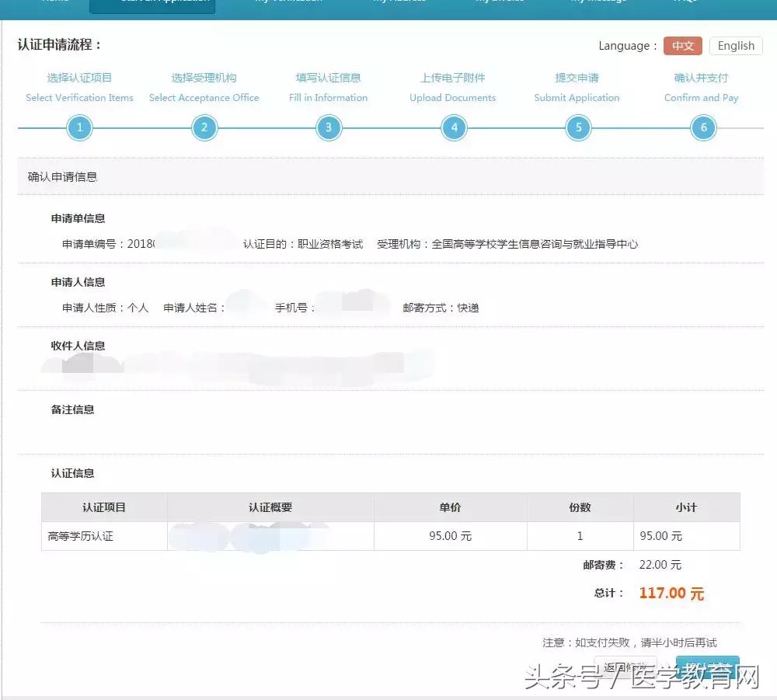Viewport: 777px width, 700px height.
Task: Select the Start an Application tab
Action: pyautogui.click(x=152, y=4)
